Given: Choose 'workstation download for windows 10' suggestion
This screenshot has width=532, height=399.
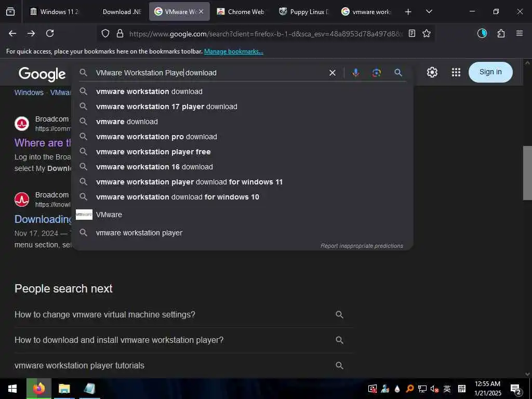Looking at the screenshot, I should click(242, 197).
